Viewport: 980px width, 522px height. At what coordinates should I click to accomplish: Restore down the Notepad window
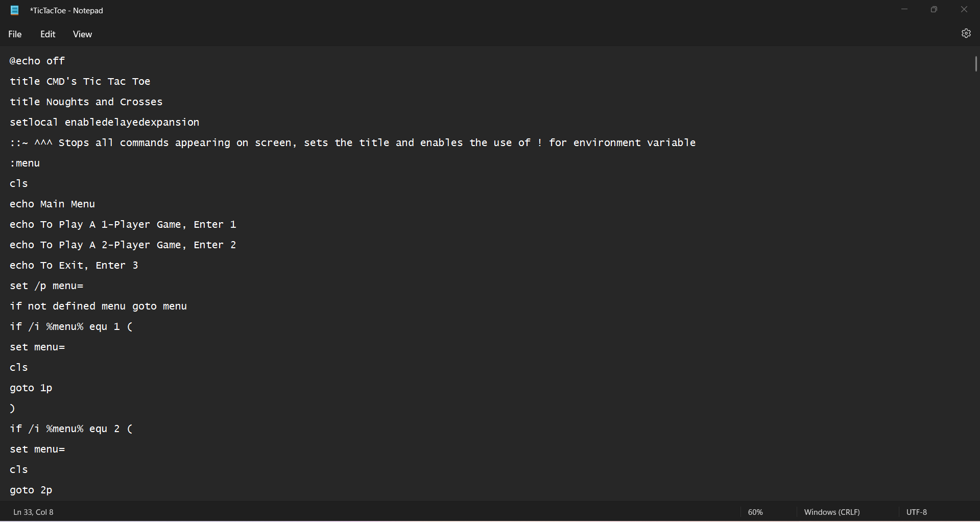pyautogui.click(x=934, y=10)
